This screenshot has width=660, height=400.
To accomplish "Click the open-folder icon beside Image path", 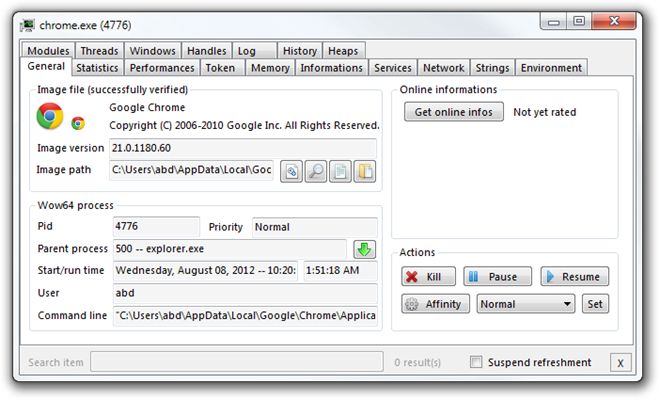I will (365, 171).
